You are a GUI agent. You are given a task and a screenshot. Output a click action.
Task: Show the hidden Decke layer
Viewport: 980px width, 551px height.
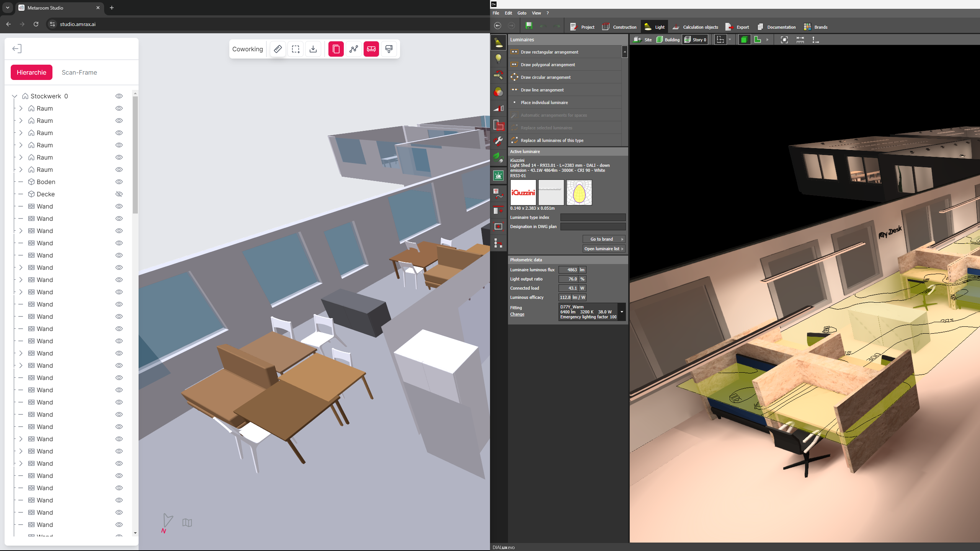click(119, 194)
